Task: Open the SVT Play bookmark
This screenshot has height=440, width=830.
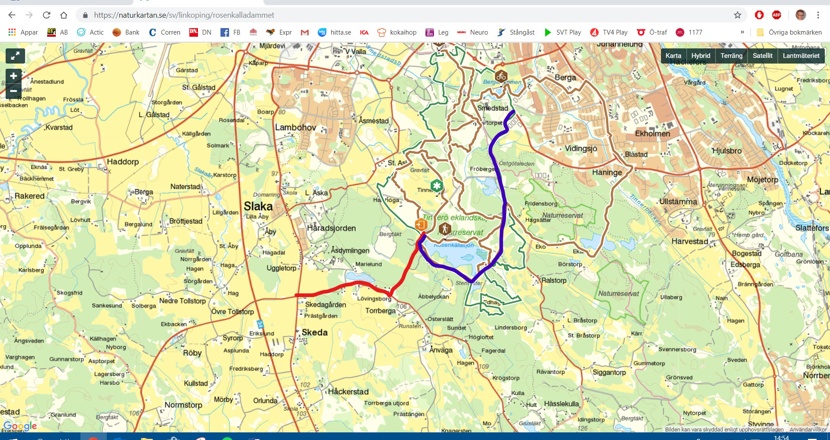Action: 561,32
